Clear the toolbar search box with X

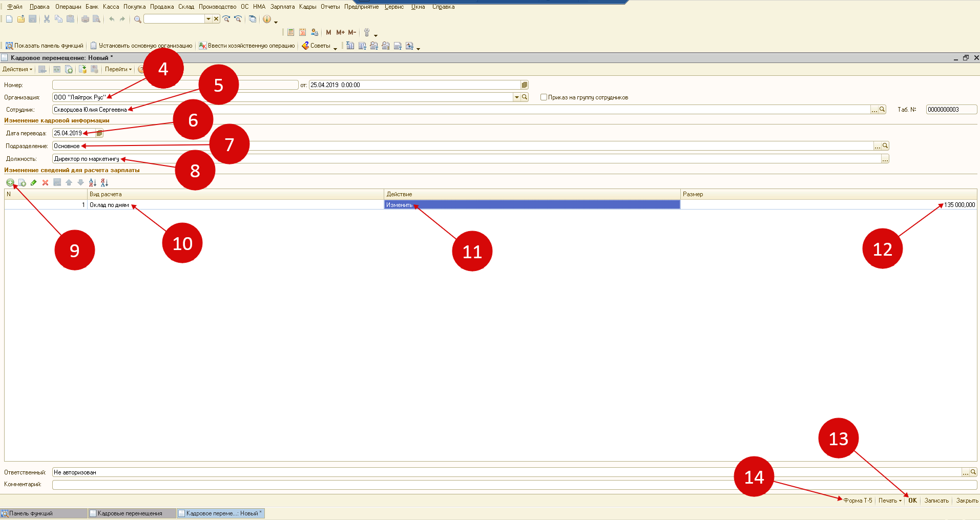(216, 19)
